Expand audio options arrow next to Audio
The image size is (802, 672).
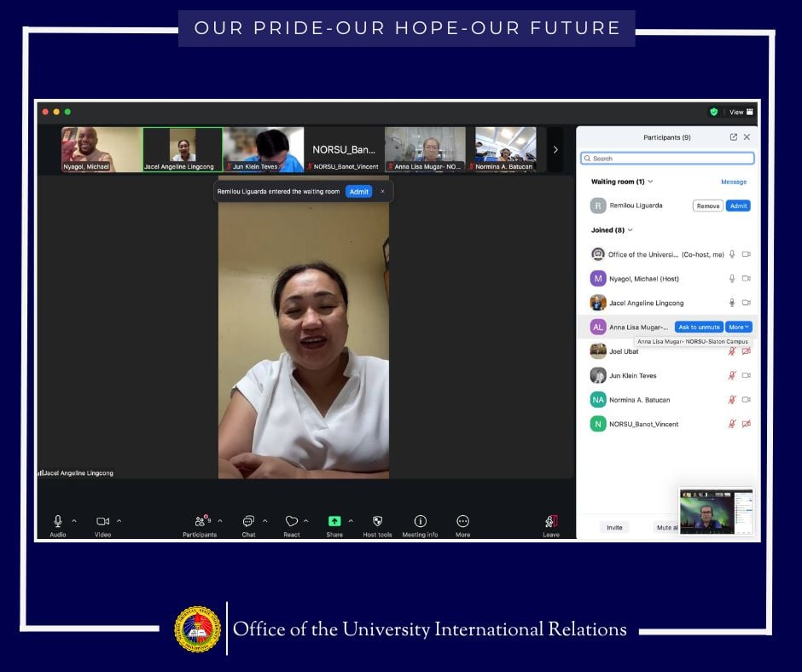[74, 521]
